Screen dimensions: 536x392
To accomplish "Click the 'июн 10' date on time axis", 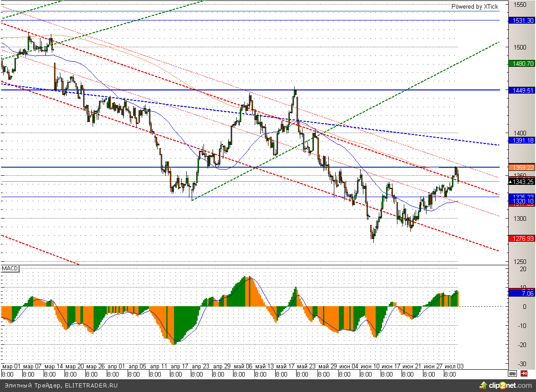I will 370,366.
